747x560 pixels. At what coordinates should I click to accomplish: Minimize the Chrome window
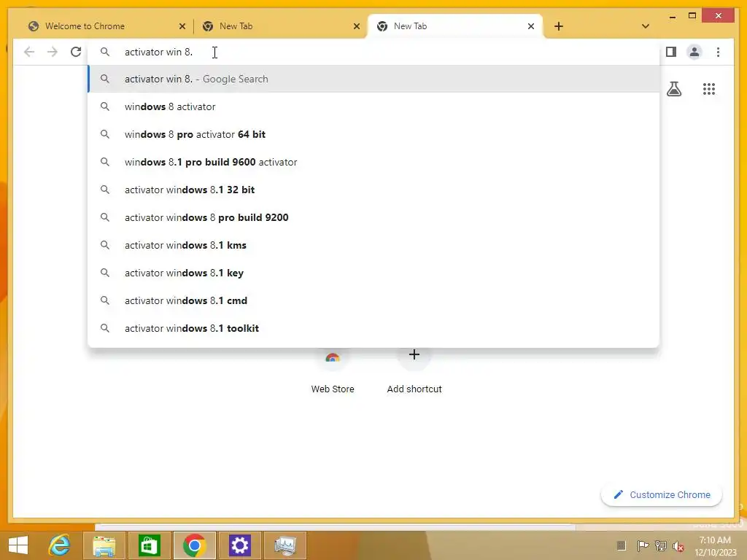672,16
